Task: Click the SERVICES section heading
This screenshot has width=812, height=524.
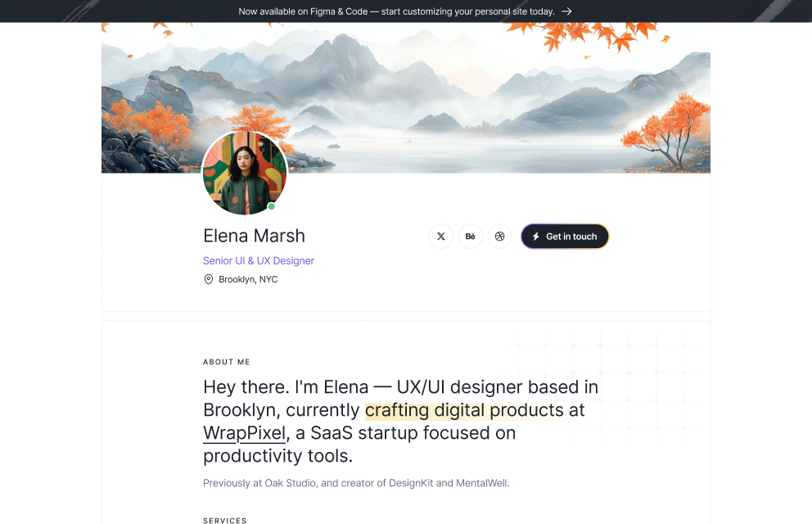Action: click(x=225, y=520)
